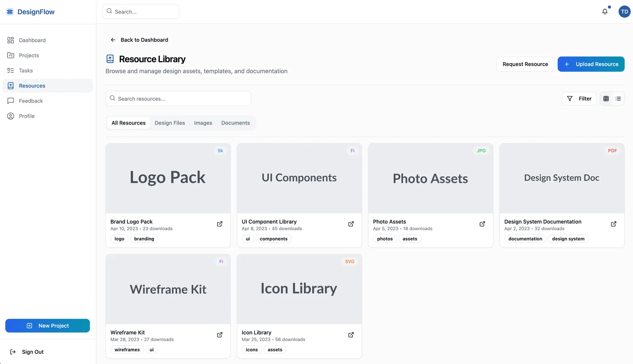Screen dimensions: 633x364
Task: Click the Brand Logo Pack title
Action: pyautogui.click(x=131, y=222)
